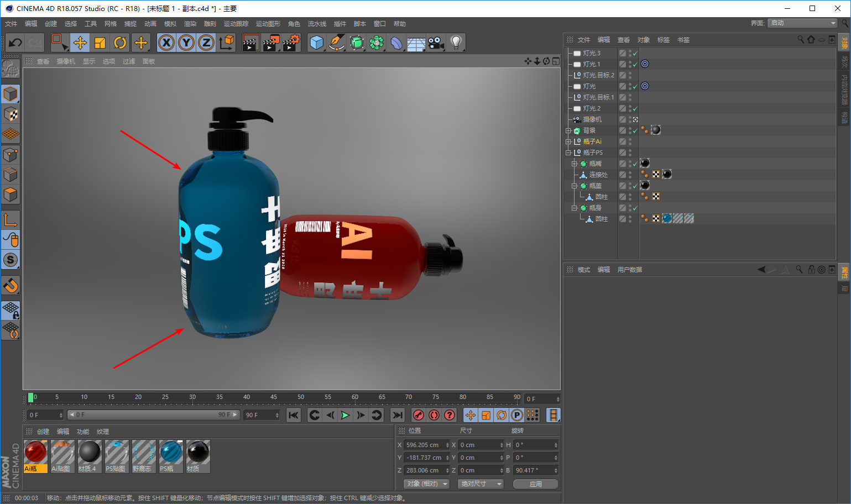Open the 绝对尺寸 size dropdown

[x=481, y=484]
